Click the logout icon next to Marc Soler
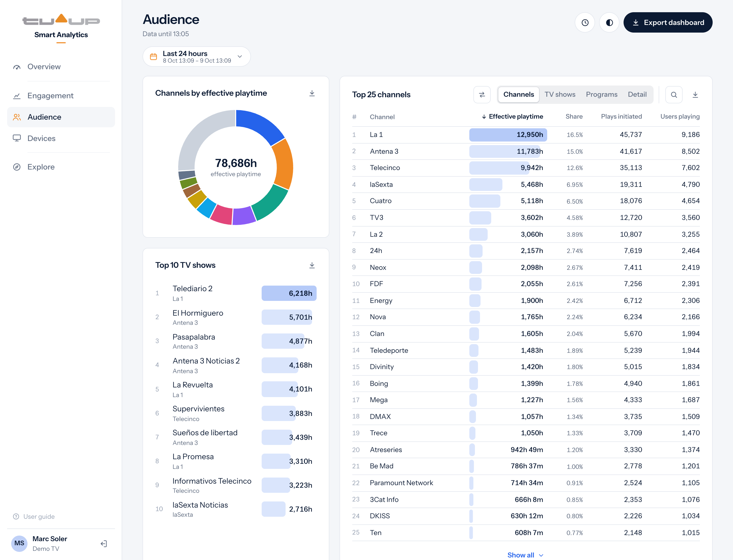The width and height of the screenshot is (733, 560). point(104,543)
